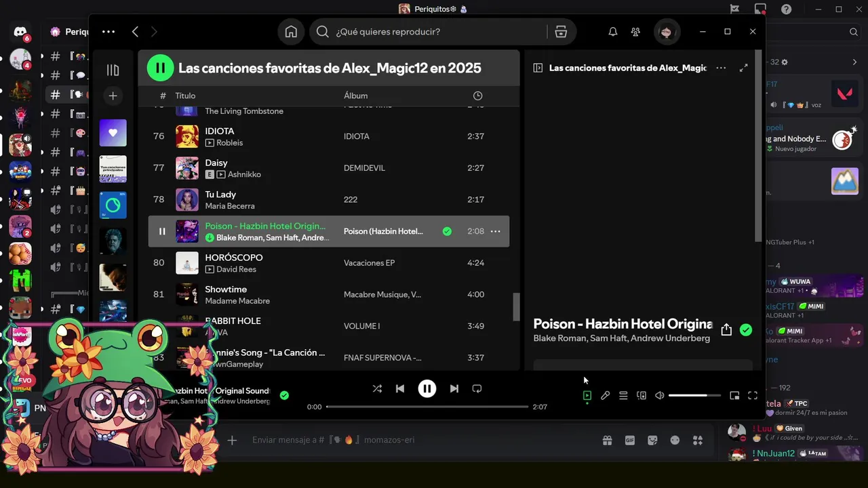
Task: Toggle shuffle playback
Action: [x=377, y=388]
